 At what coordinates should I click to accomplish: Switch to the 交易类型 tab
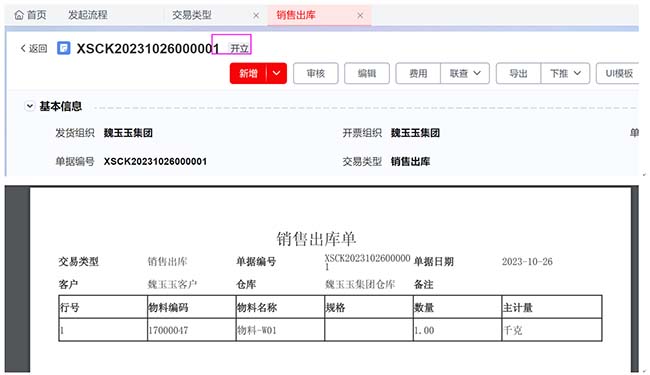(192, 15)
